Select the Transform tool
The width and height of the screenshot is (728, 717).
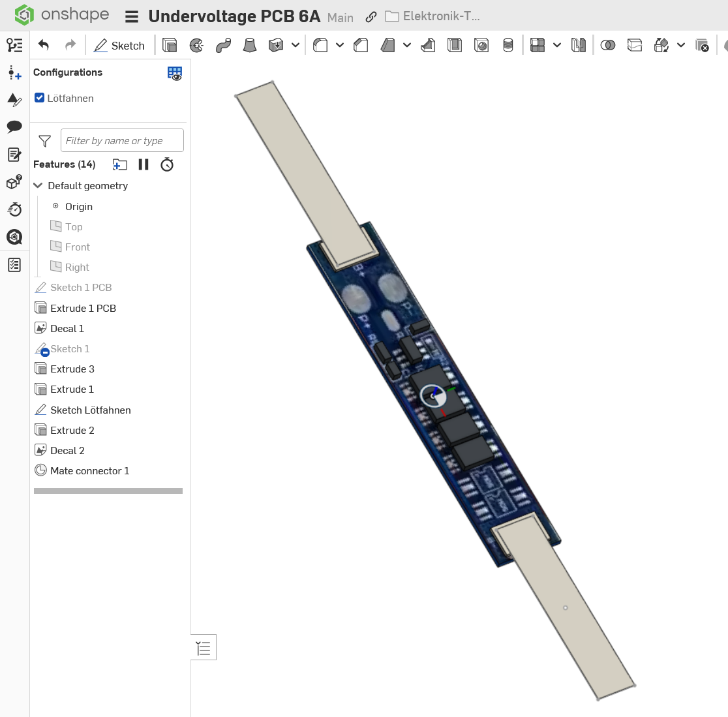(661, 46)
